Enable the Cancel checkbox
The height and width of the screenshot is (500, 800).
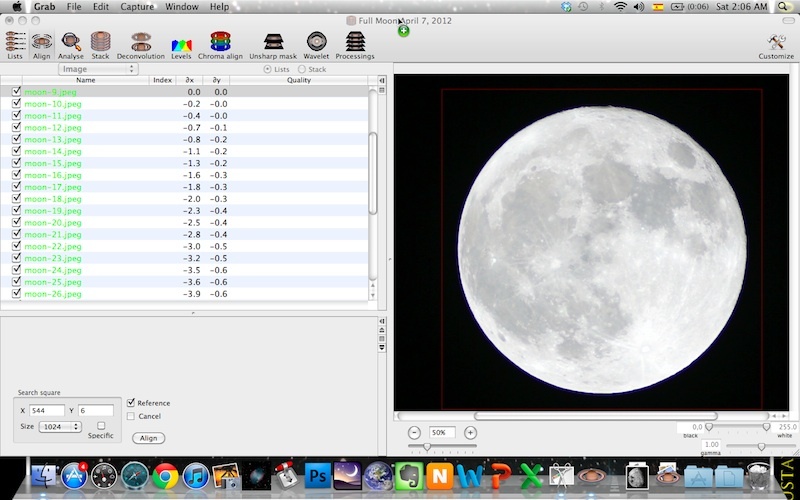131,416
